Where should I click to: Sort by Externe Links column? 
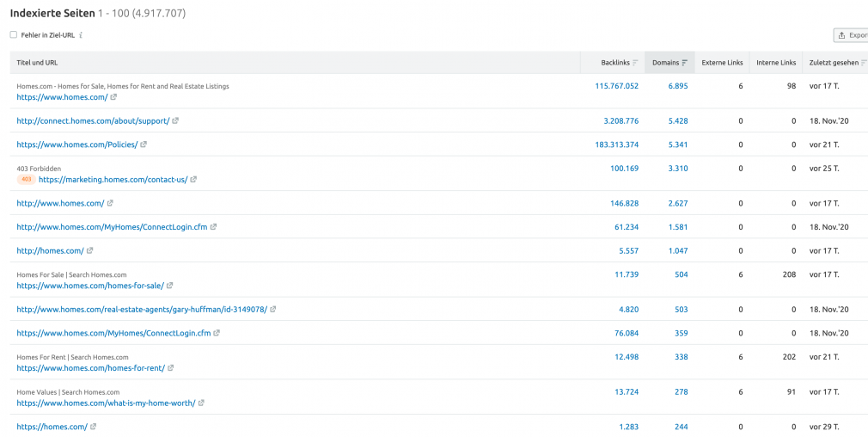(723, 63)
